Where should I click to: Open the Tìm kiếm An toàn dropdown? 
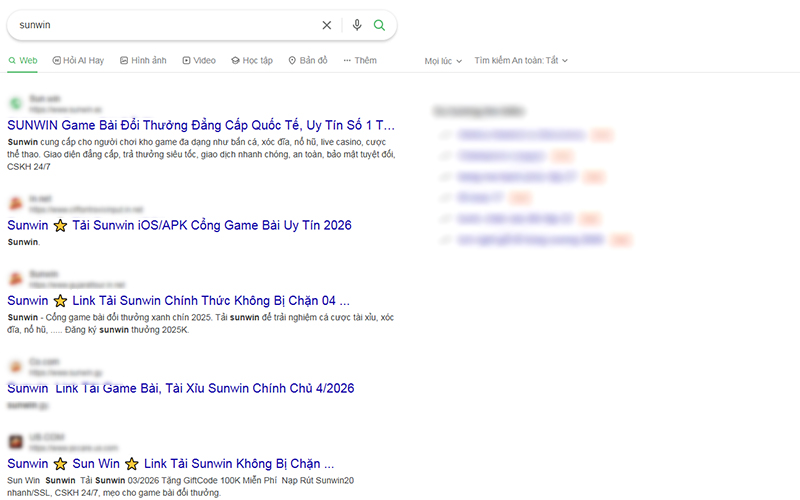(x=521, y=60)
